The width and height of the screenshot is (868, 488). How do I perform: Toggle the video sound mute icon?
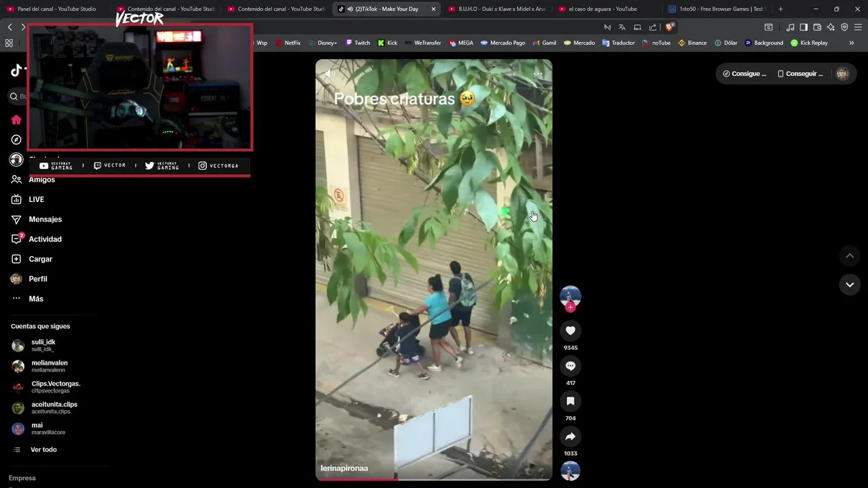330,74
